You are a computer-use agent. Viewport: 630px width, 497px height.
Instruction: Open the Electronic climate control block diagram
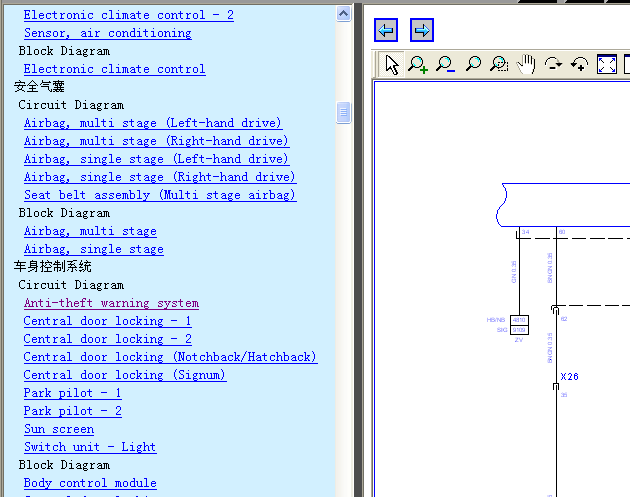[x=115, y=69]
